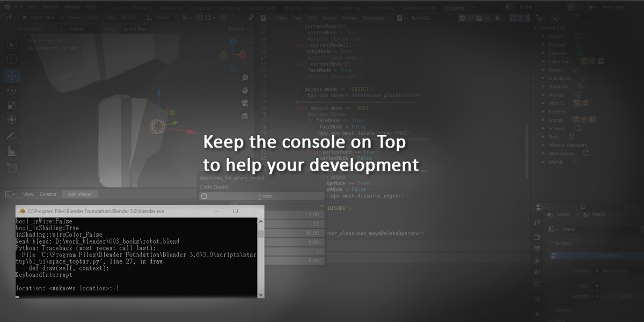This screenshot has height=322, width=644.
Task: Select the radio button beside the Create button
Action: point(204,196)
